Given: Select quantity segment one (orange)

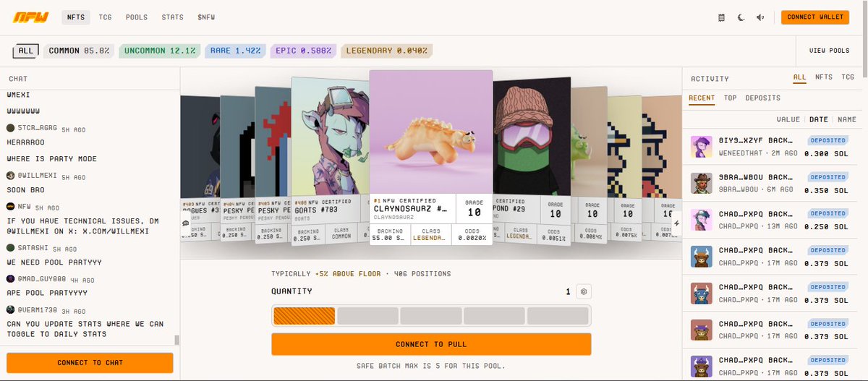Looking at the screenshot, I should (304, 316).
